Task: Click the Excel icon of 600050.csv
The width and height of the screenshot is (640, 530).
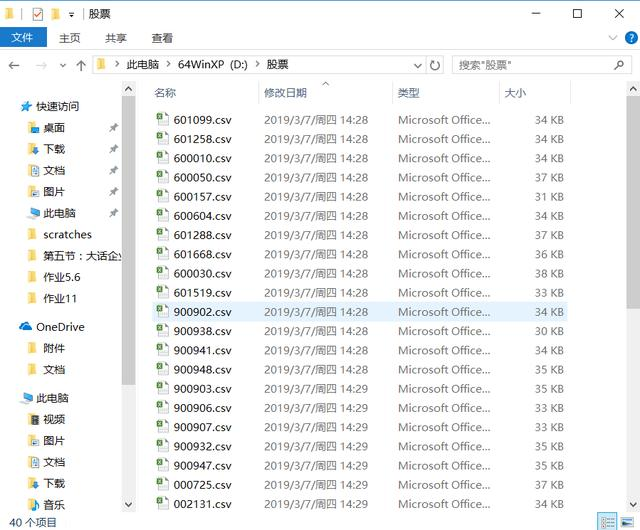Action: tap(162, 177)
